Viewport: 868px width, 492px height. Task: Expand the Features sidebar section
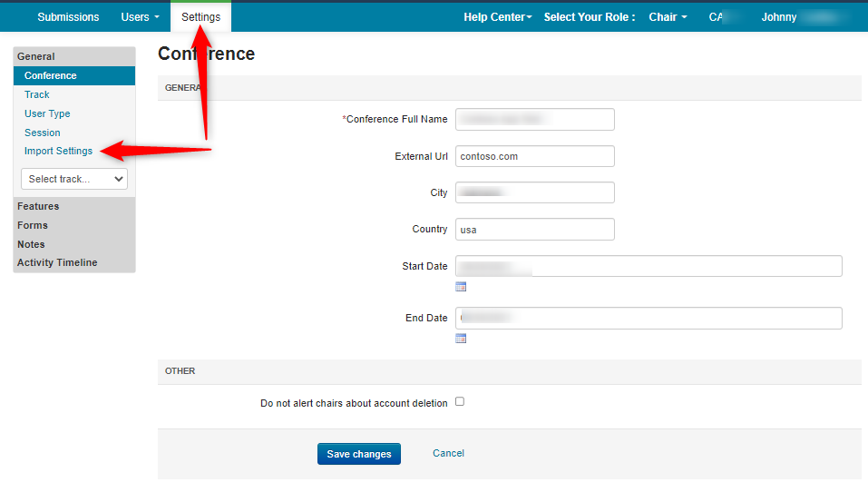tap(74, 206)
